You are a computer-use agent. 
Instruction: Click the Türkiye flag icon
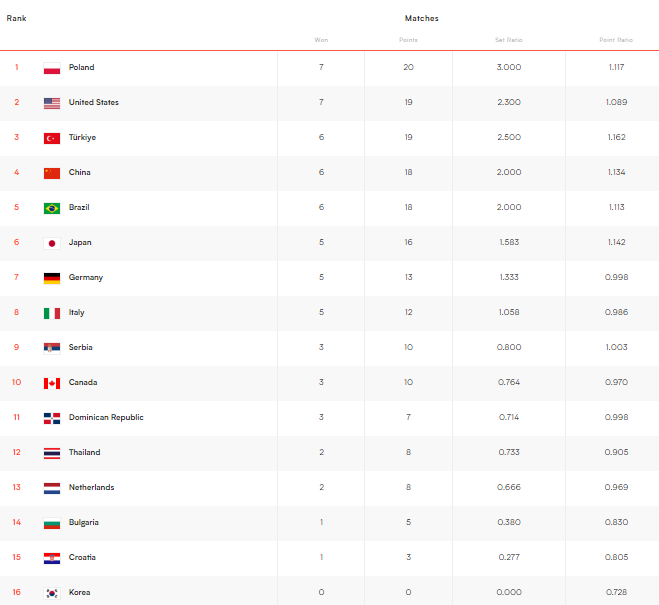tap(52, 138)
